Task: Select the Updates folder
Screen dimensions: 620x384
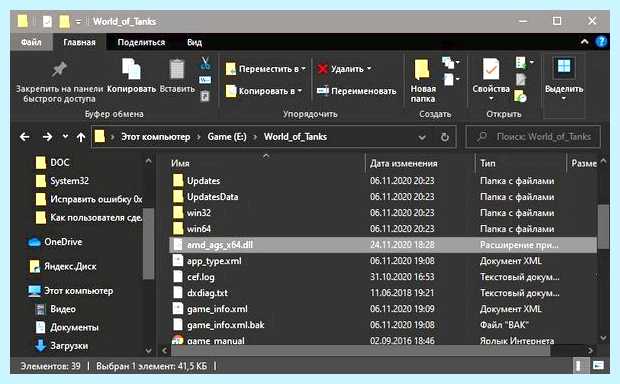Action: pyautogui.click(x=203, y=181)
